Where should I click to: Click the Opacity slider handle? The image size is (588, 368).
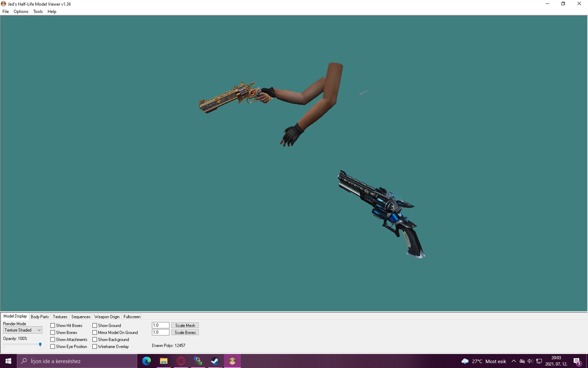point(40,345)
